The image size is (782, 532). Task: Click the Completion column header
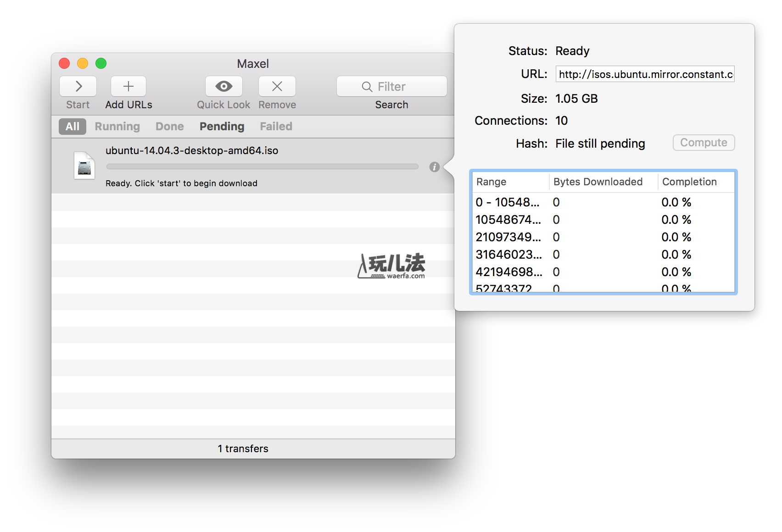[696, 182]
